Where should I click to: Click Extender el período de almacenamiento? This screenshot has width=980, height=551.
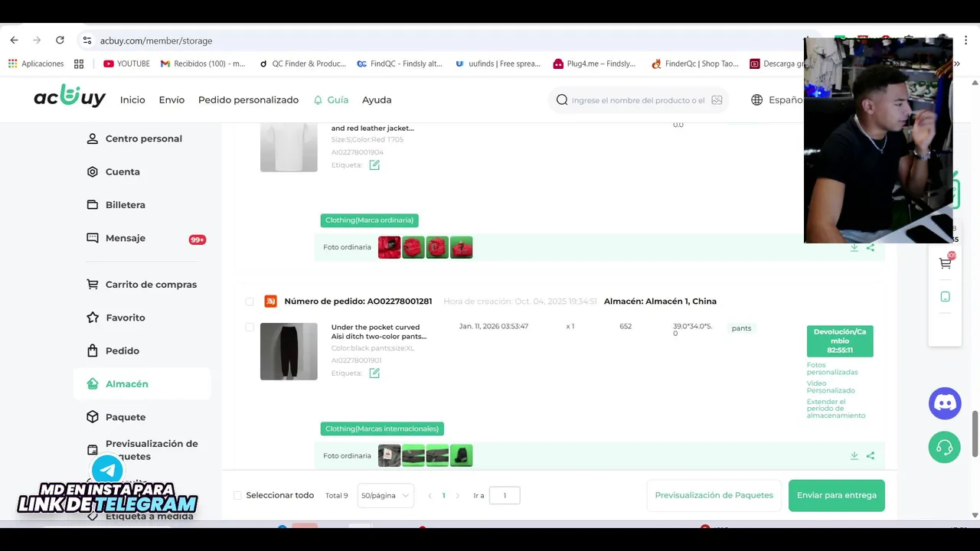pyautogui.click(x=836, y=409)
